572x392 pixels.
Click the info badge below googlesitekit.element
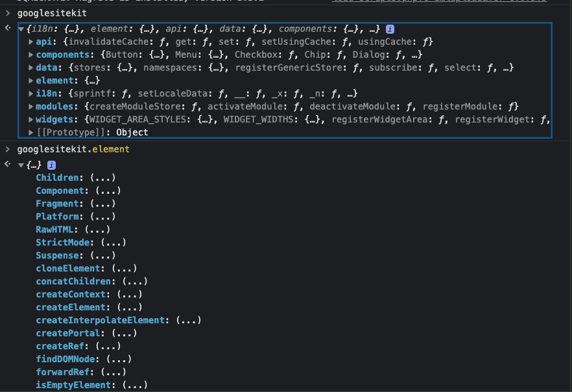point(51,164)
